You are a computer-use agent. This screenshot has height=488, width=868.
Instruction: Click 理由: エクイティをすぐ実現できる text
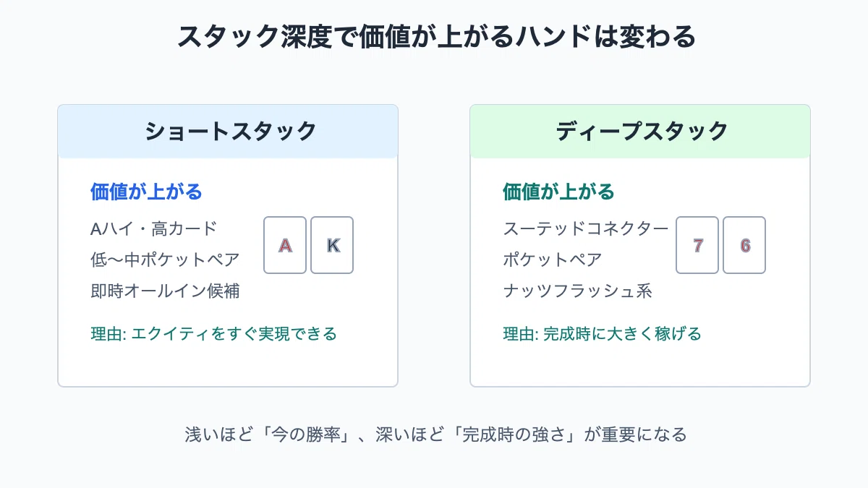[x=213, y=334]
